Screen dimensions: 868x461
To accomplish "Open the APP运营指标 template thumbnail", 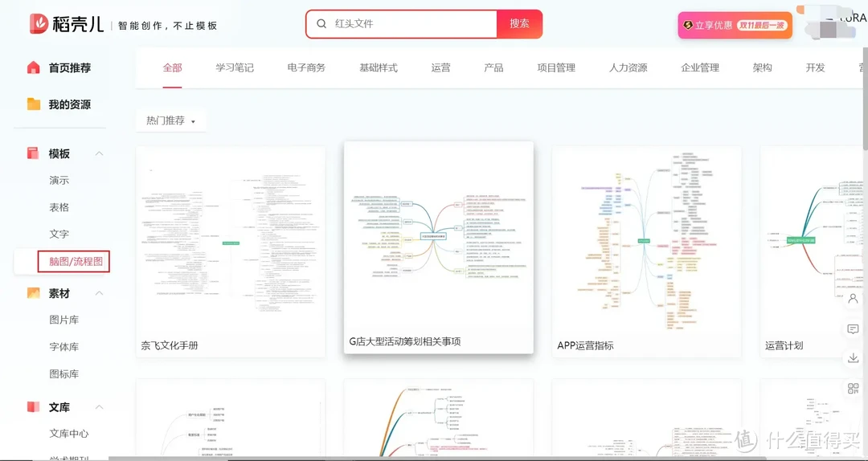I will (x=646, y=240).
